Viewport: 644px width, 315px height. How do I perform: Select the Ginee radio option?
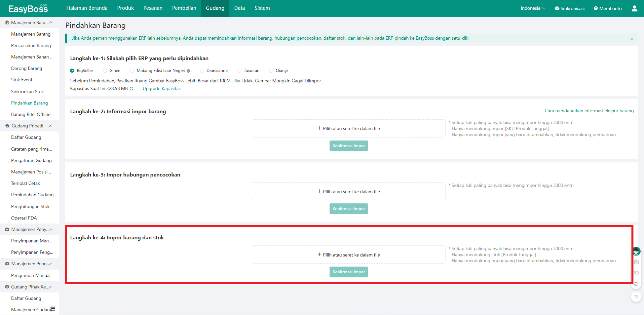pyautogui.click(x=105, y=71)
